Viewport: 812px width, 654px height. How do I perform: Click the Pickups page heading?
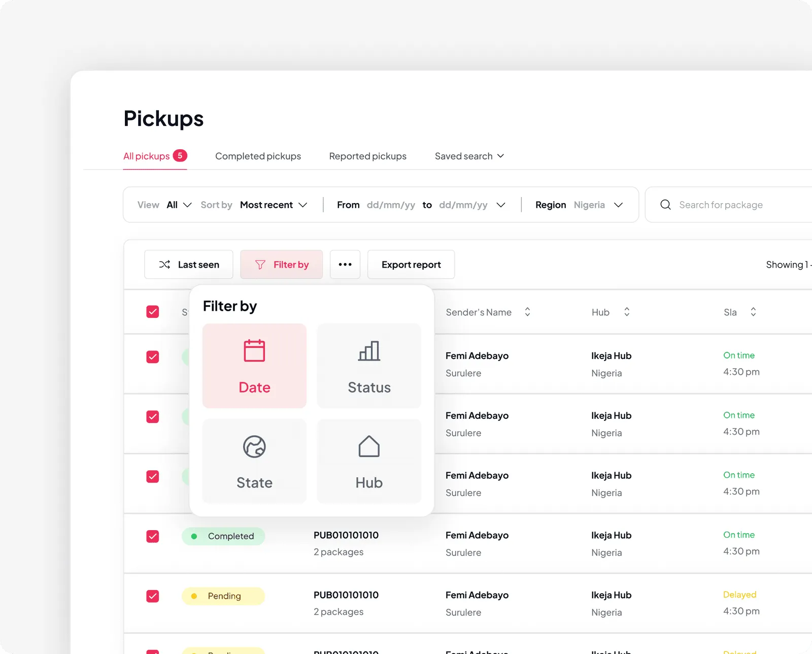163,119
